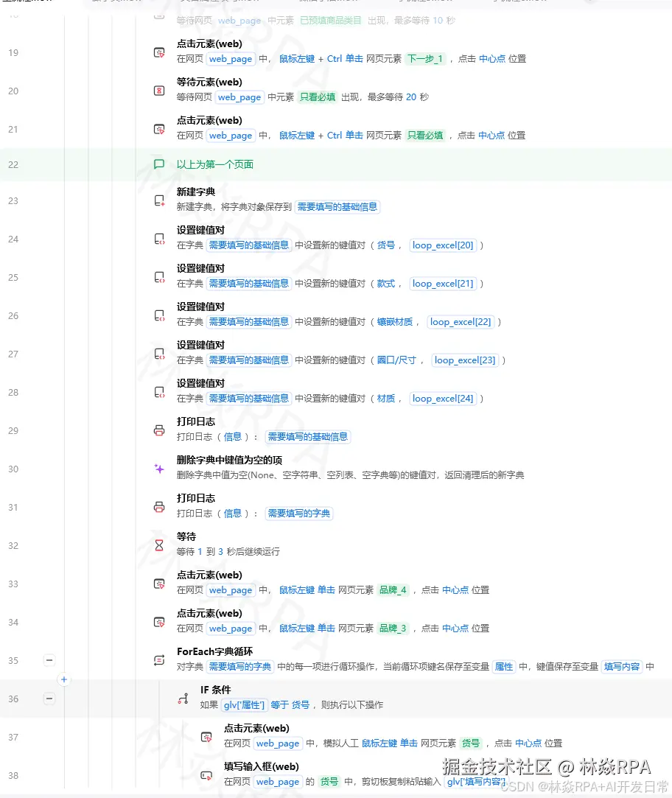Collapse the IF condition block on line 36
The image size is (672, 798).
click(49, 699)
